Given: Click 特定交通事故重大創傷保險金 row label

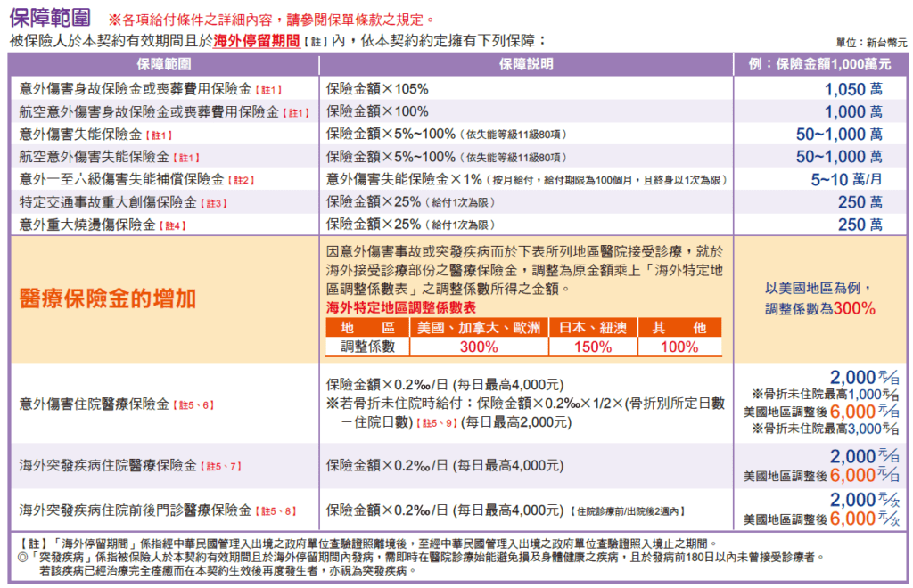Looking at the screenshot, I should point(108,202).
